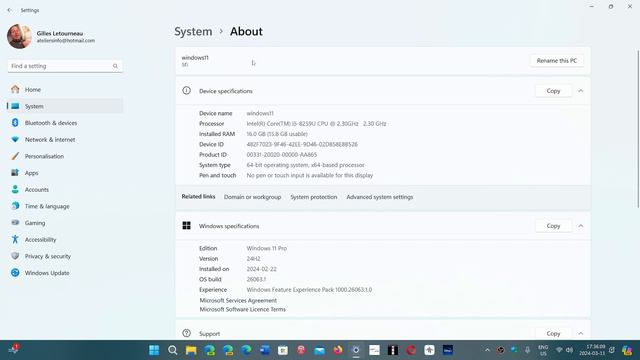
Task: Click the settings page vertical scrollbar
Action: [637, 129]
